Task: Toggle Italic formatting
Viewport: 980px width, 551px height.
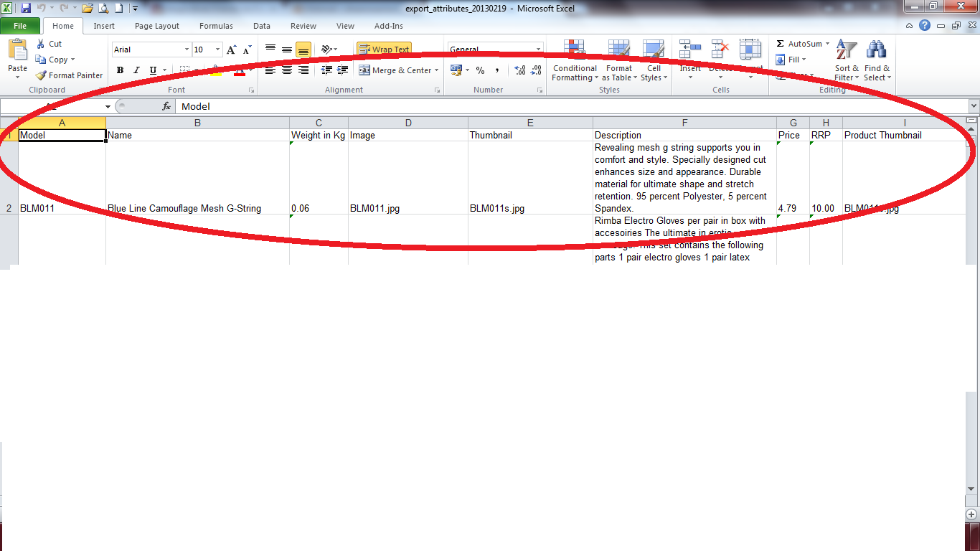Action: point(136,70)
